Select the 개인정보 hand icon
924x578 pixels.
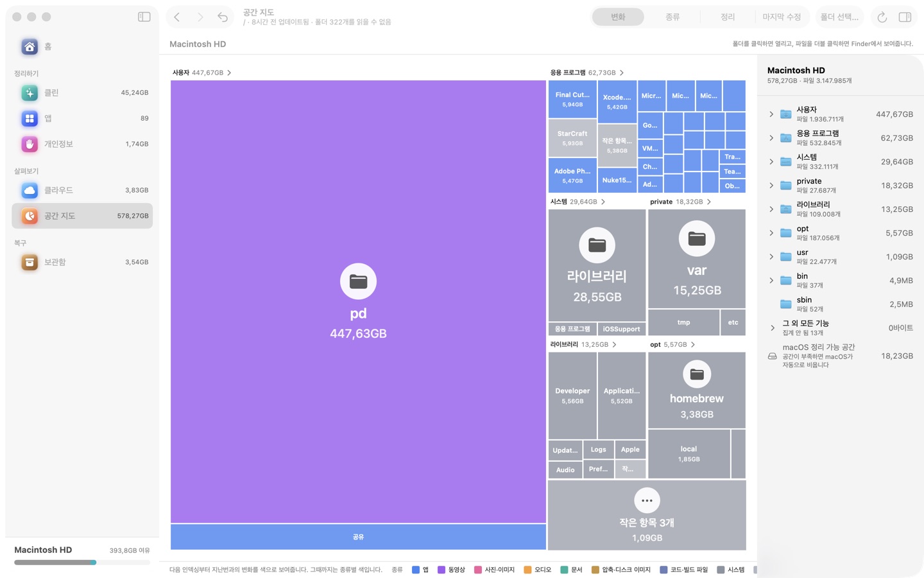(x=30, y=144)
